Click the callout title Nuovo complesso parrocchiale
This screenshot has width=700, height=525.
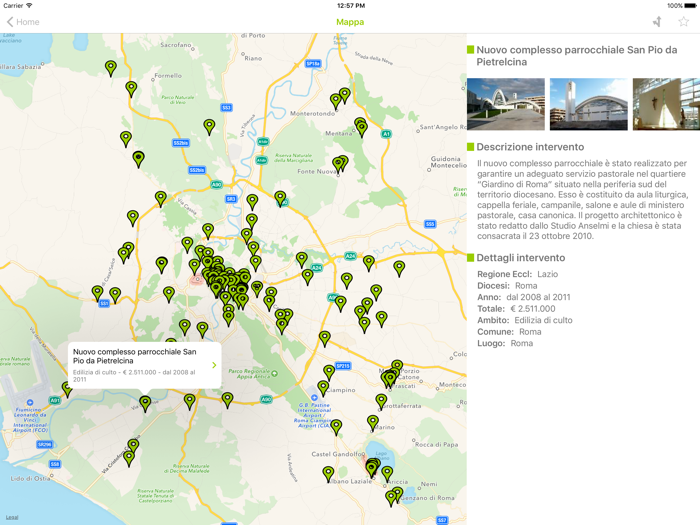(135, 357)
